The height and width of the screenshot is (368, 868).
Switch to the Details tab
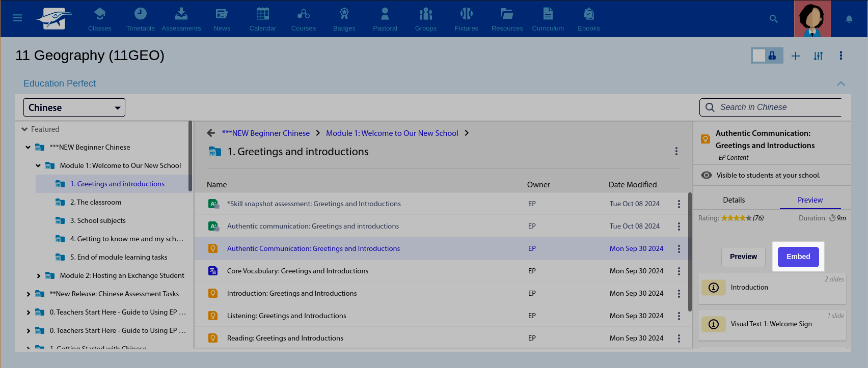pyautogui.click(x=734, y=200)
